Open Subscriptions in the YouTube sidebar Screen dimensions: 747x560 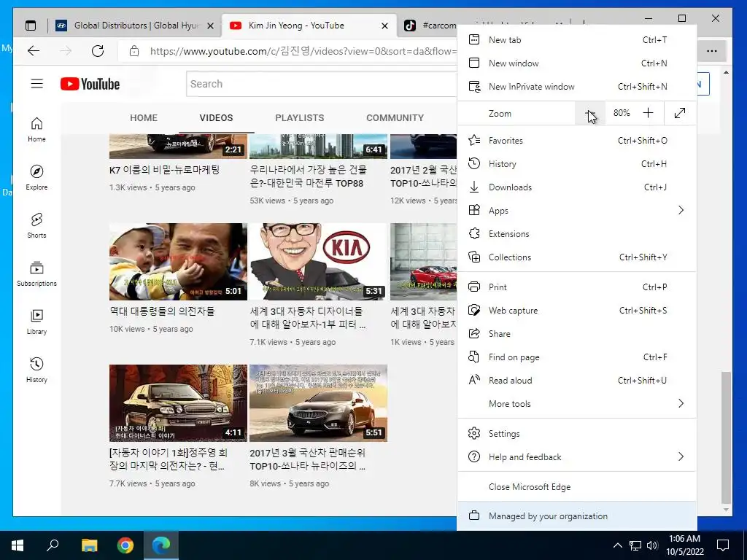(36, 274)
